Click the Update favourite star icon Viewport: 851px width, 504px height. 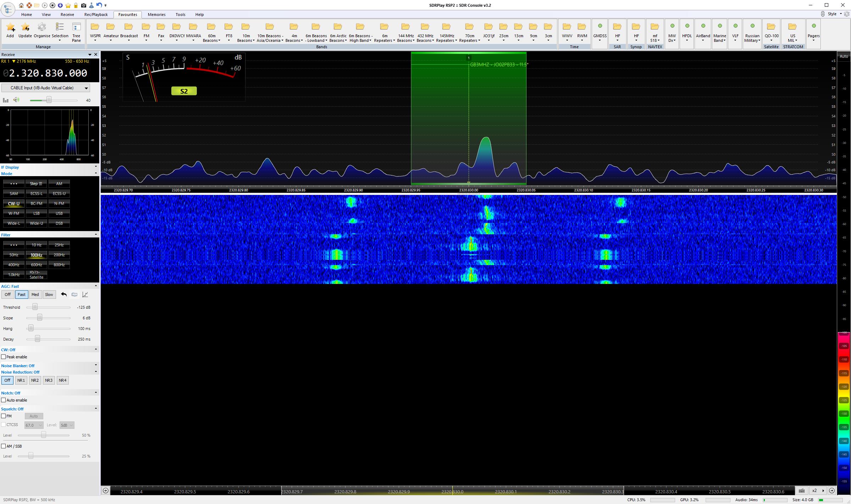[x=25, y=30]
